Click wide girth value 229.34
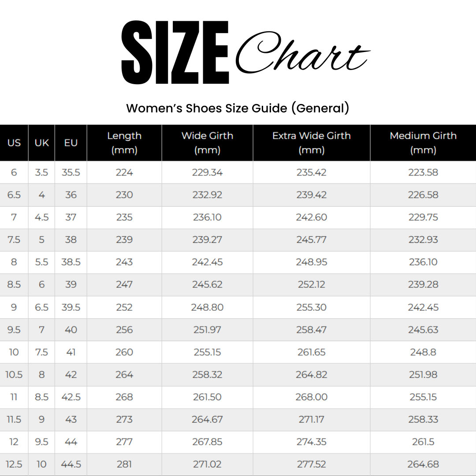This screenshot has height=476, width=476. click(x=207, y=172)
